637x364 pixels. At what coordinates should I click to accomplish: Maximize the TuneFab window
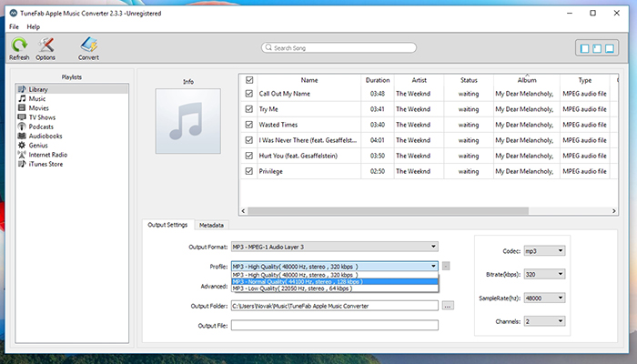pos(592,13)
